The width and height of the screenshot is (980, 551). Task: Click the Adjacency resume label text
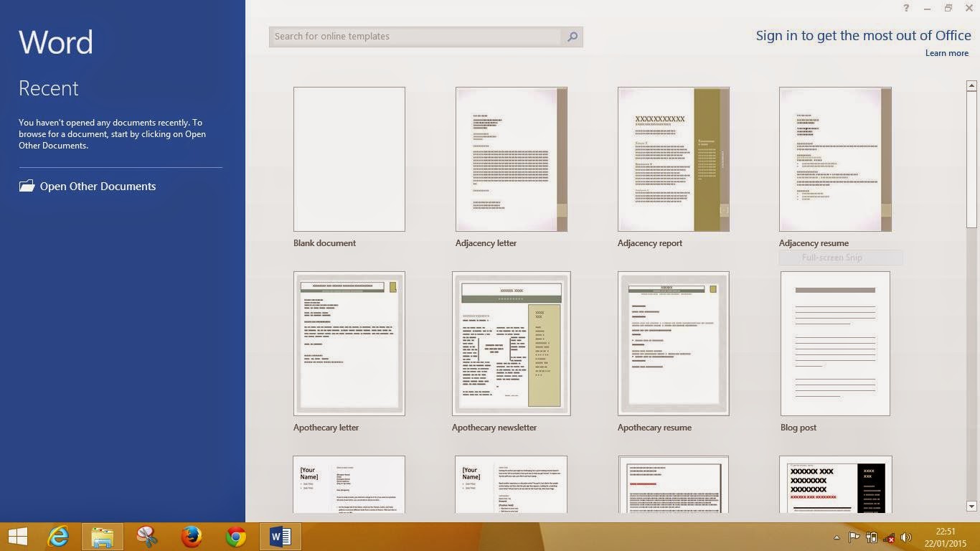click(x=814, y=243)
